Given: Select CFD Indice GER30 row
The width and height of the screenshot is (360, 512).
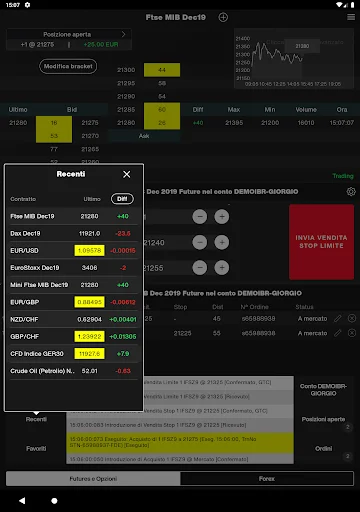Looking at the screenshot, I should (73, 354).
